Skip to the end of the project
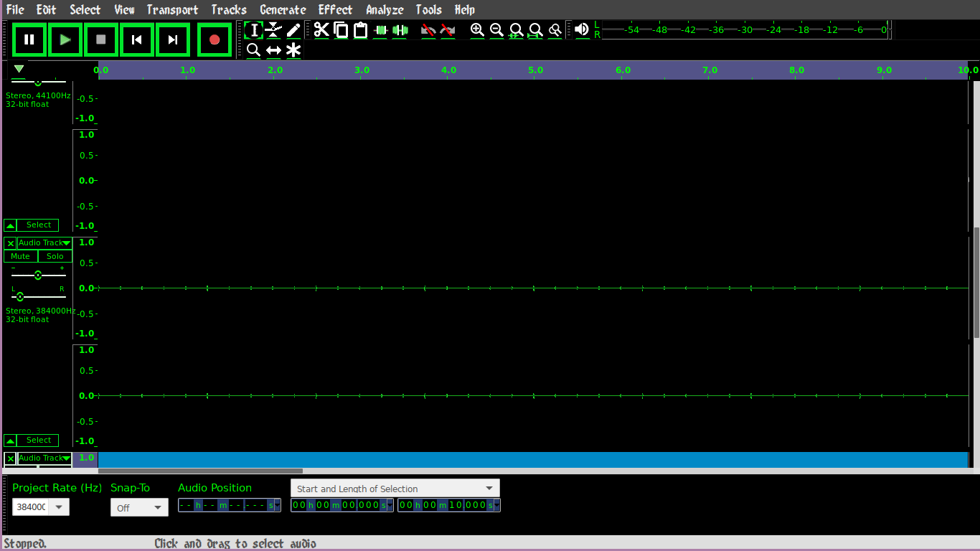The width and height of the screenshot is (980, 551). (x=173, y=39)
